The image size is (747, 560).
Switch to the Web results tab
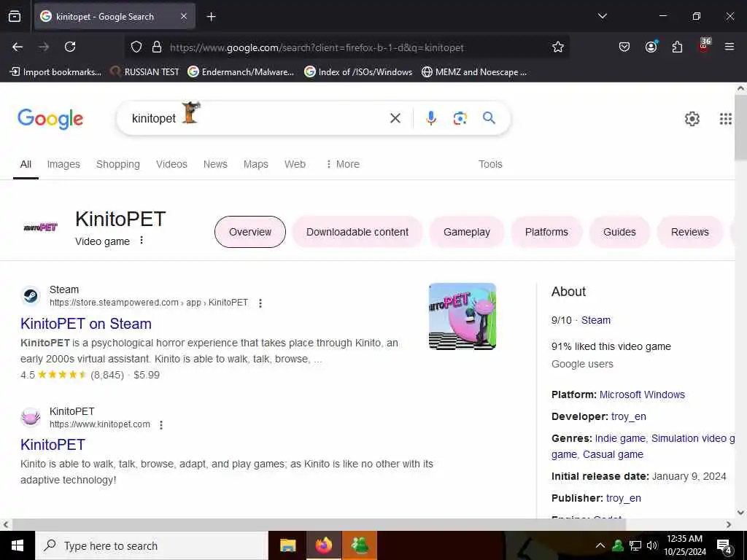295,164
